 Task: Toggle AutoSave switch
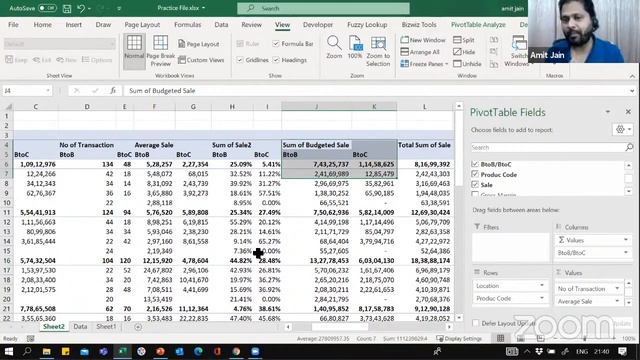[47, 8]
